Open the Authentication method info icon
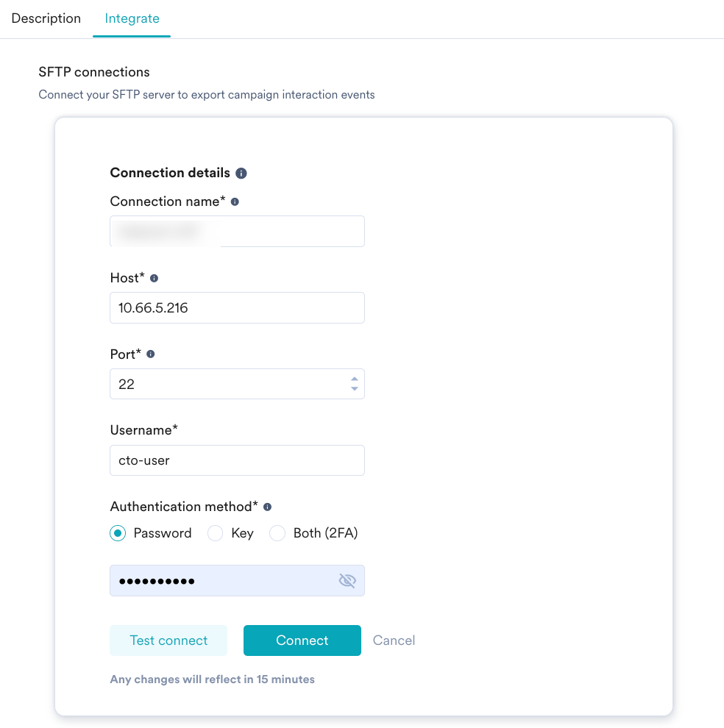Viewport: 724px width, 728px height. click(x=266, y=506)
